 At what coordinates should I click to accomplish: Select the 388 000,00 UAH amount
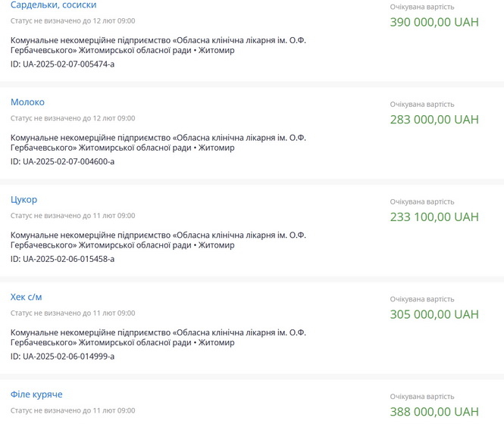[434, 412]
